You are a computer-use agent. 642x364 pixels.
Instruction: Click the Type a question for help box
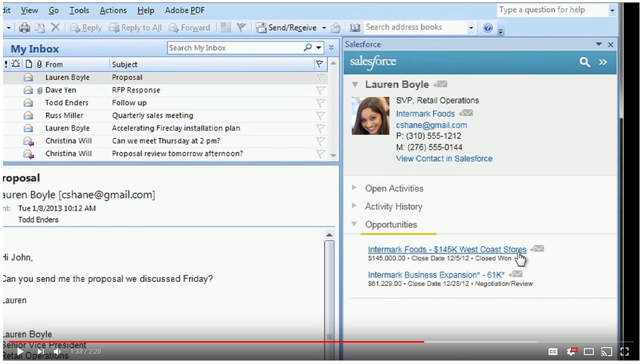click(552, 10)
